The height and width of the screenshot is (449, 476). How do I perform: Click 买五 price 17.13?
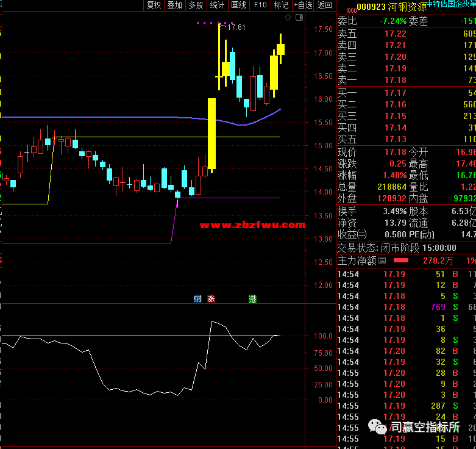tap(396, 139)
